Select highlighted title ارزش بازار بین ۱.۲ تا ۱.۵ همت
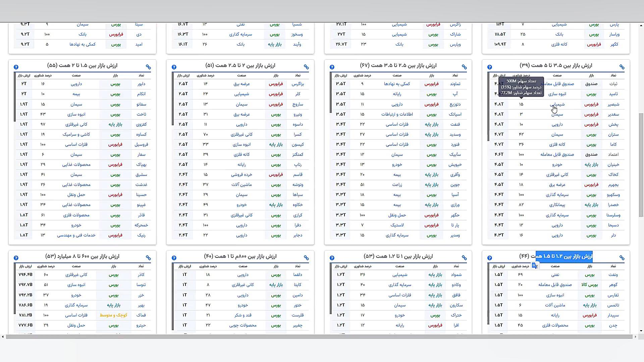Image resolution: width=644 pixels, height=362 pixels. [564, 256]
